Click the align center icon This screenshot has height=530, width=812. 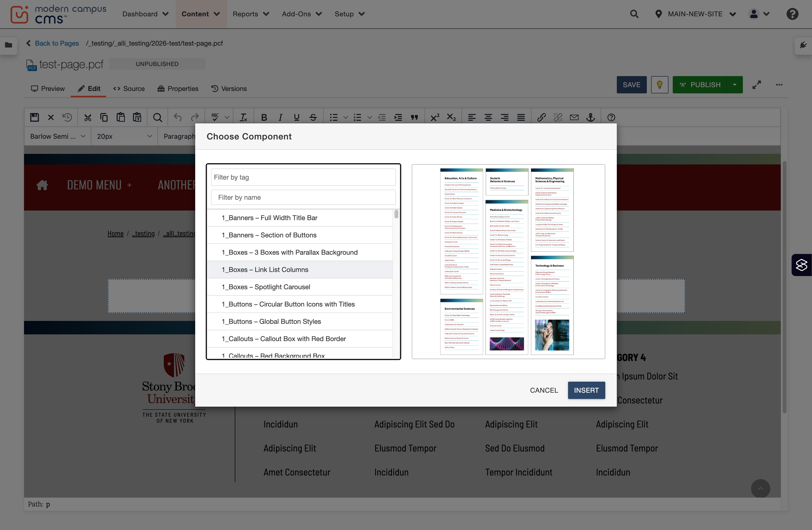tap(488, 117)
